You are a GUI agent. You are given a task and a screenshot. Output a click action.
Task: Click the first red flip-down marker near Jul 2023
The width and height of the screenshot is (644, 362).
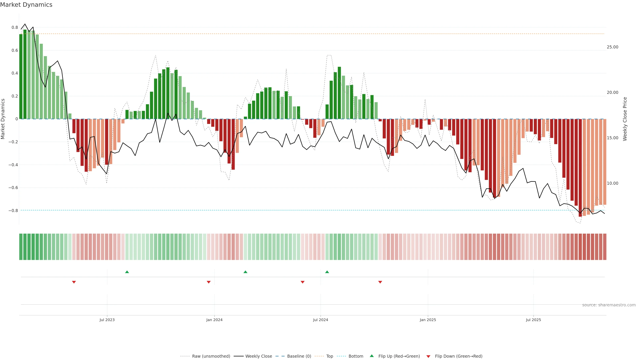coord(74,282)
